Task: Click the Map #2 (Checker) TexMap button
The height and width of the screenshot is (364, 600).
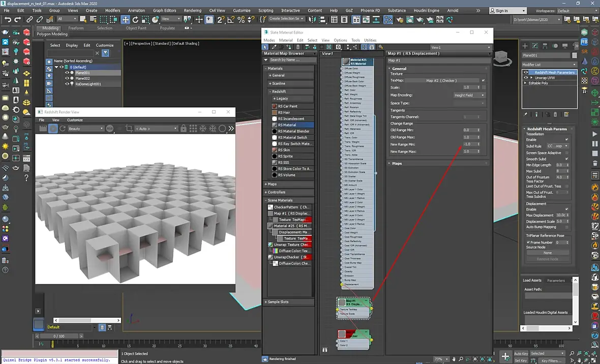Action: pyautogui.click(x=441, y=80)
